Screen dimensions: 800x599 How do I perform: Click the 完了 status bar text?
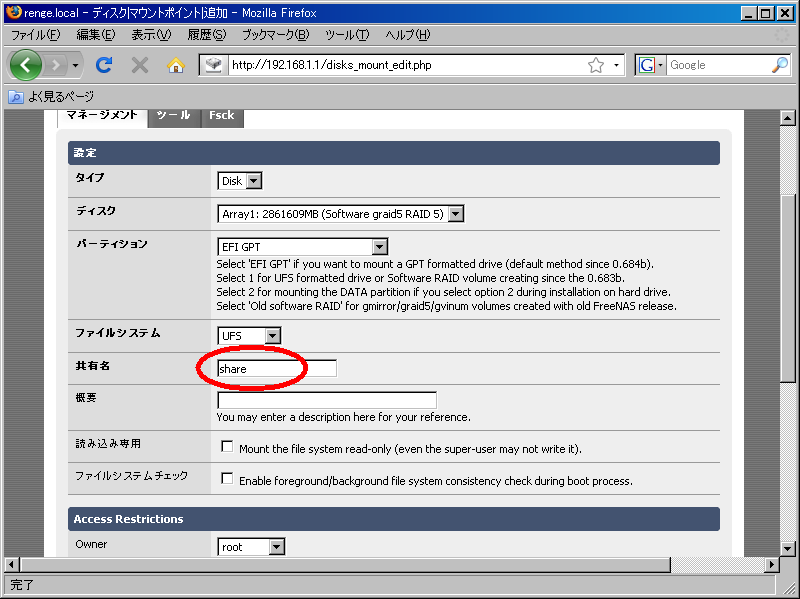pos(21,585)
